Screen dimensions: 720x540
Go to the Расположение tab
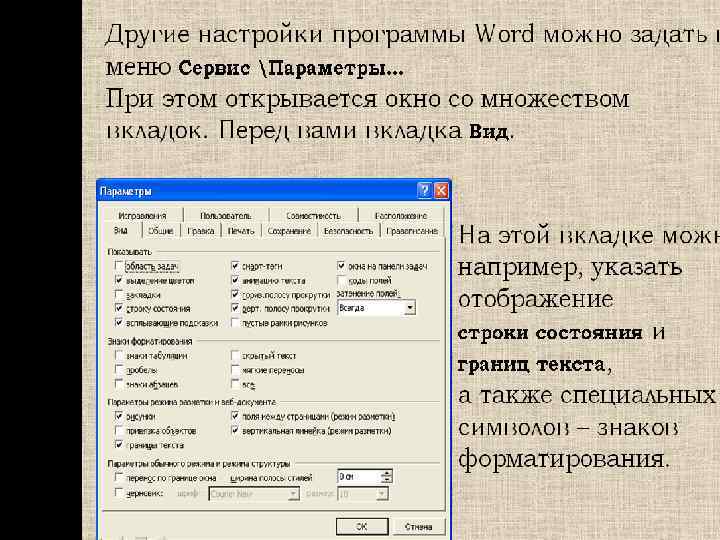click(401, 215)
